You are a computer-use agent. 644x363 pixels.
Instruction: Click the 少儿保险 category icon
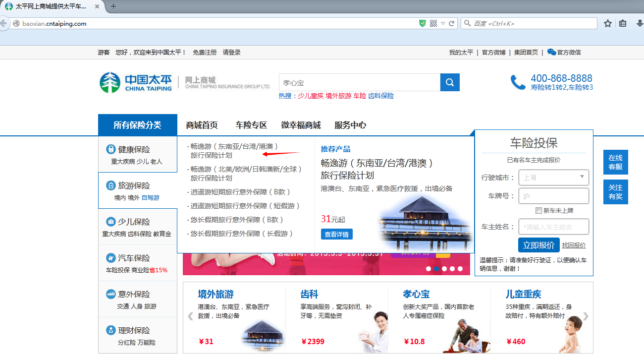click(x=111, y=222)
